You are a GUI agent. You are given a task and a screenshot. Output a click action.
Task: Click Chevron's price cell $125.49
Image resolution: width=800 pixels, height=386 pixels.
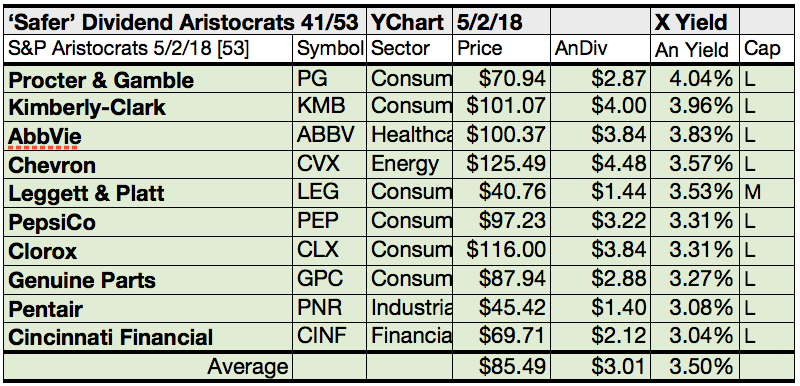click(501, 164)
